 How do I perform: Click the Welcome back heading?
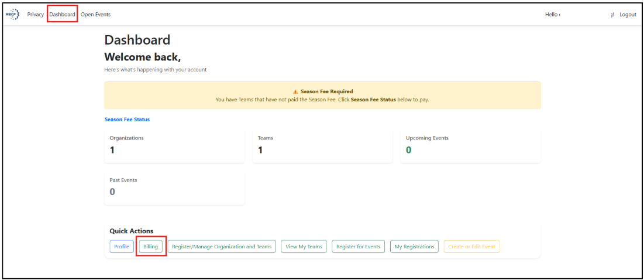pyautogui.click(x=143, y=57)
